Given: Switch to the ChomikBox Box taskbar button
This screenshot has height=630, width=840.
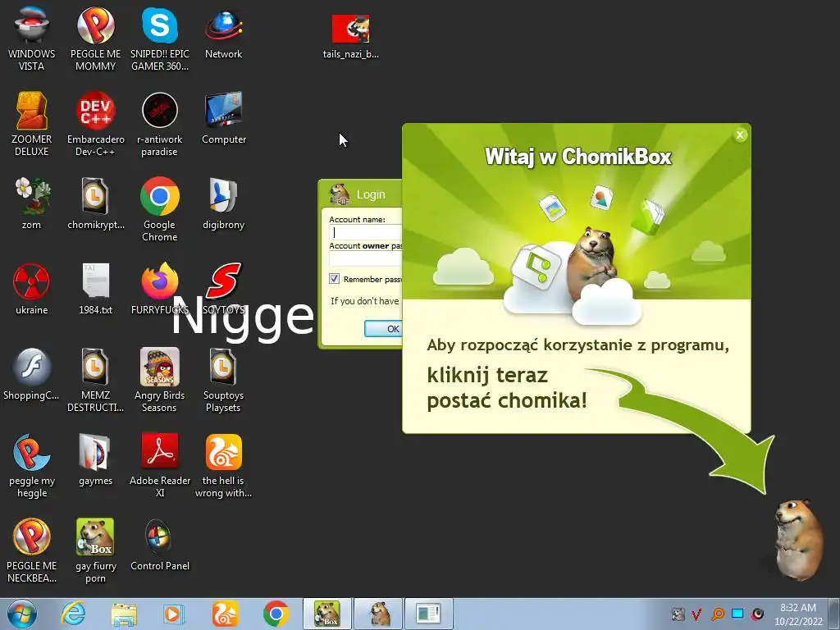Looking at the screenshot, I should coord(327,614).
